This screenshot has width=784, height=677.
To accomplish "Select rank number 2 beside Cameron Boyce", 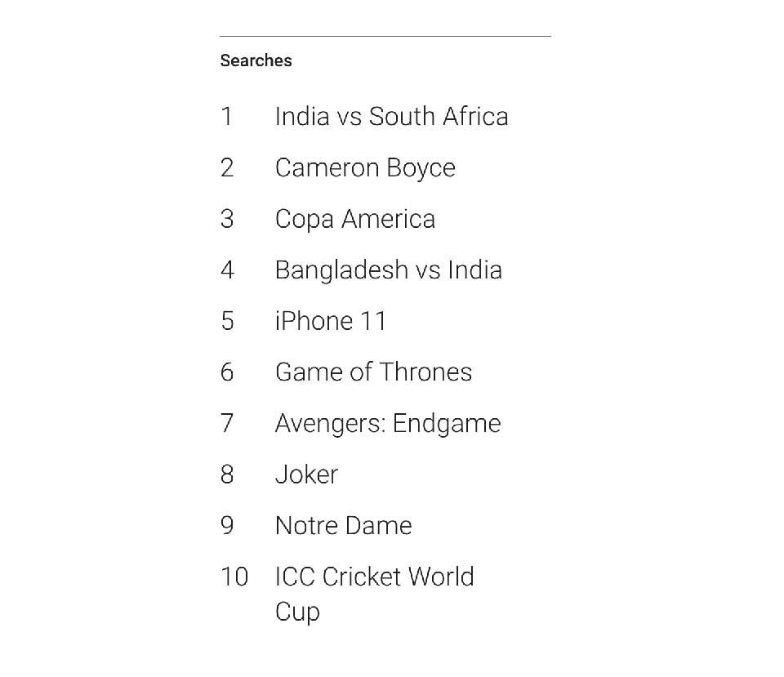I will pyautogui.click(x=227, y=168).
